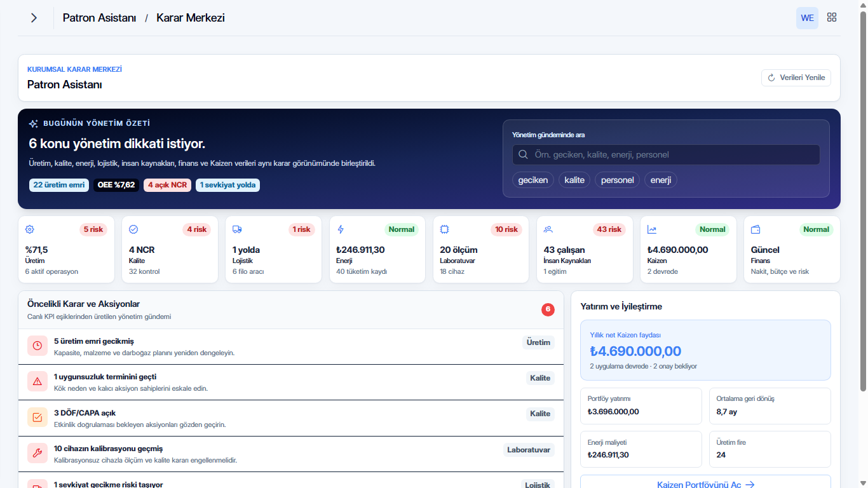Click the Normal badge on Enerji card
Screen dimensions: 868x488
(402, 229)
